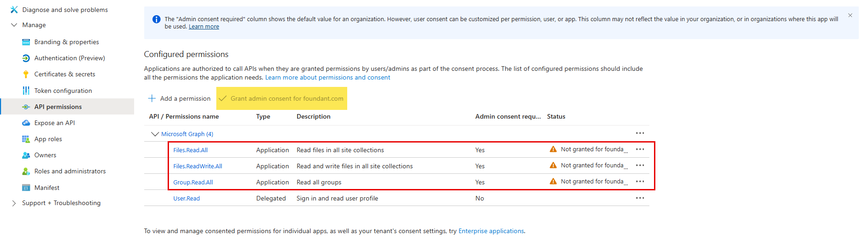Open the ellipsis menu for User.Read

coord(640,198)
